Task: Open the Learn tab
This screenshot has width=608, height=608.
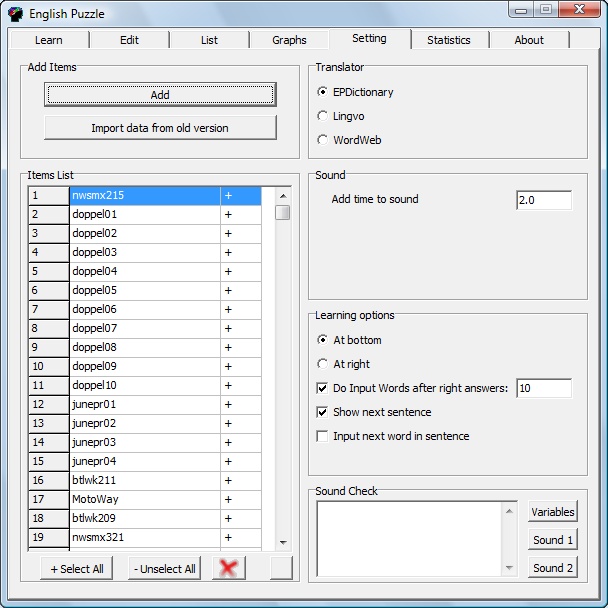Action: (x=49, y=40)
